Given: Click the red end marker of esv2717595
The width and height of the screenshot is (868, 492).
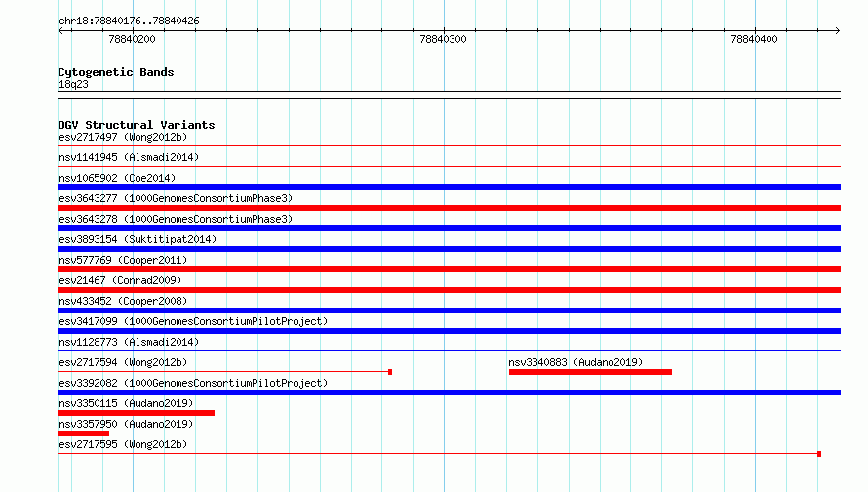Looking at the screenshot, I should point(819,454).
